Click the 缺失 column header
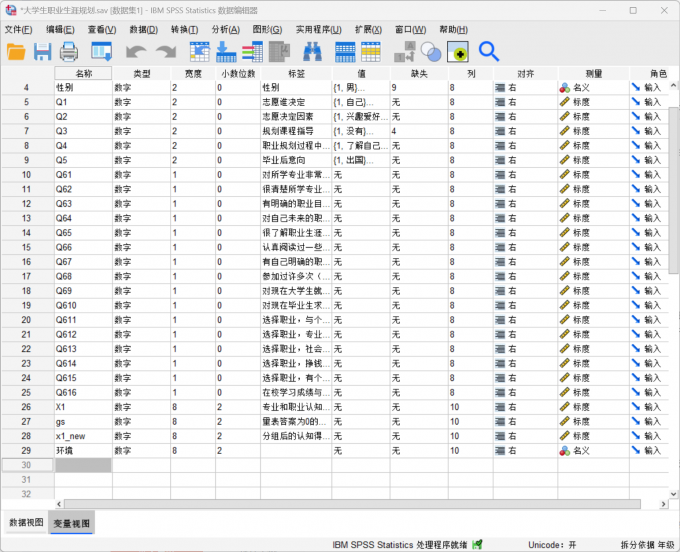680x552 pixels. (419, 74)
